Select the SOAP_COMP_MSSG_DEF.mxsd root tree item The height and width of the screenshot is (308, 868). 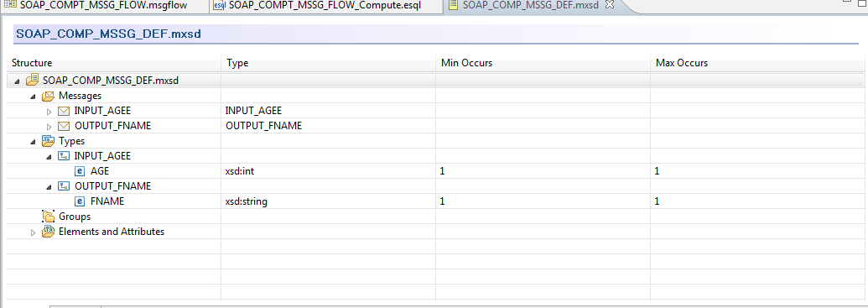111,81
